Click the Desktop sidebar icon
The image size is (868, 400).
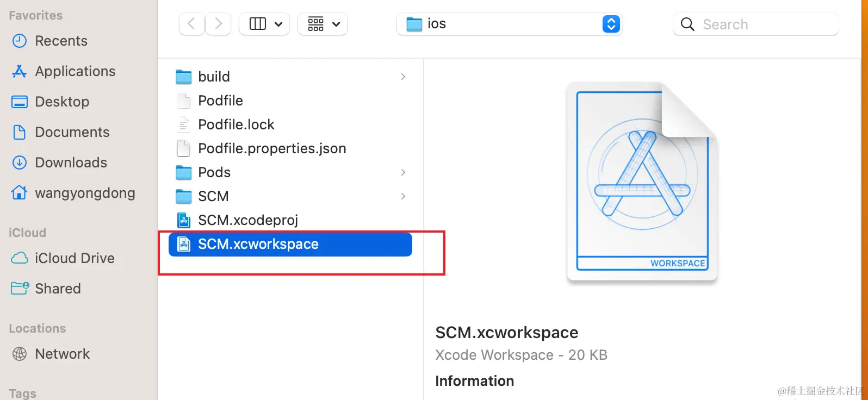pyautogui.click(x=20, y=102)
